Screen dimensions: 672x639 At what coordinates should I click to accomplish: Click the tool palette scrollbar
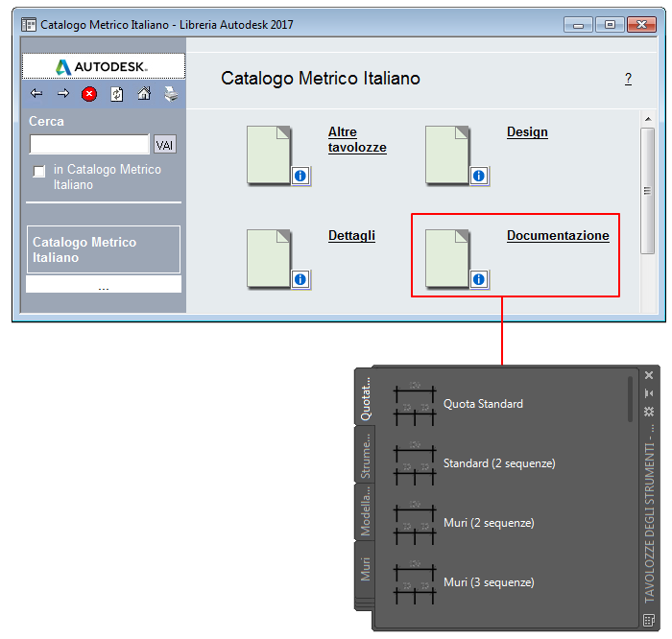pyautogui.click(x=630, y=399)
